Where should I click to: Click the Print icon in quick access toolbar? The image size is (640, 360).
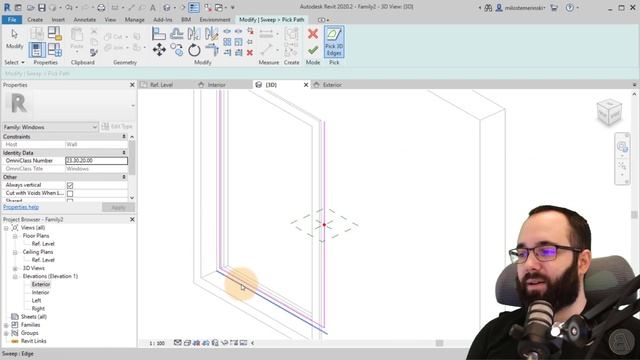coord(101,7)
